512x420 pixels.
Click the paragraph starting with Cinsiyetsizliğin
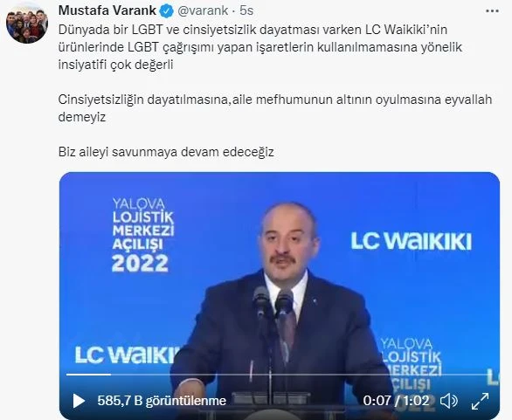275,108
